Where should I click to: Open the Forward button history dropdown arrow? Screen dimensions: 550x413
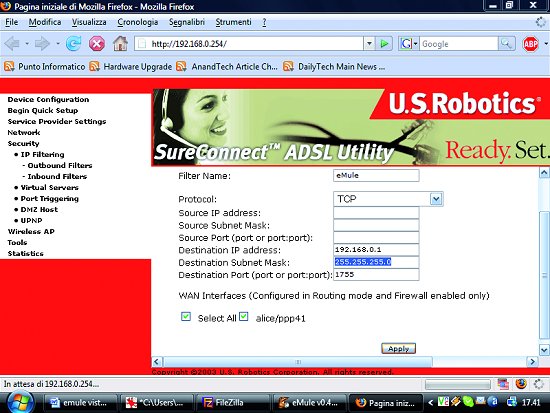58,44
